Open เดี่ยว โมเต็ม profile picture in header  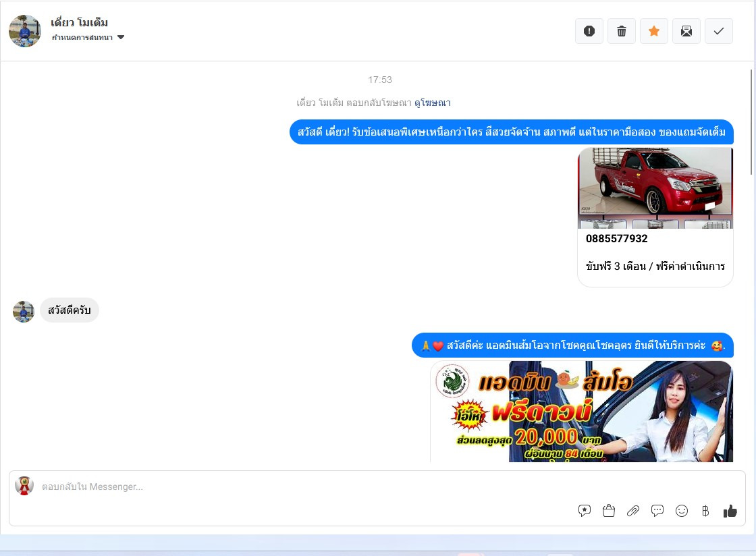tap(25, 31)
